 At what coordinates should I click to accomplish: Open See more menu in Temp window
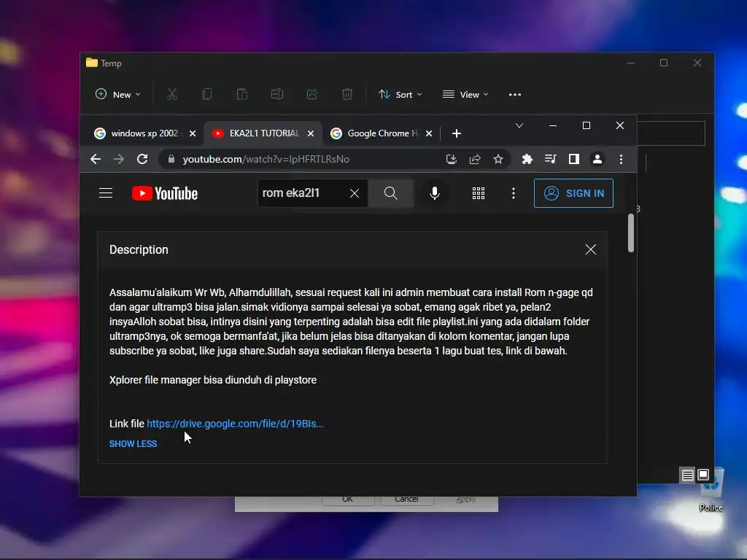[x=514, y=94]
